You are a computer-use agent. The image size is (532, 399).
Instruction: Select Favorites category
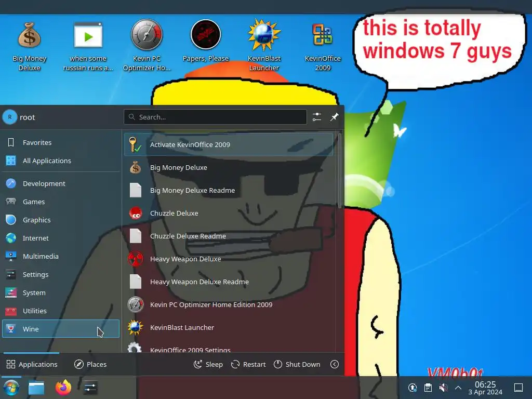click(61, 142)
